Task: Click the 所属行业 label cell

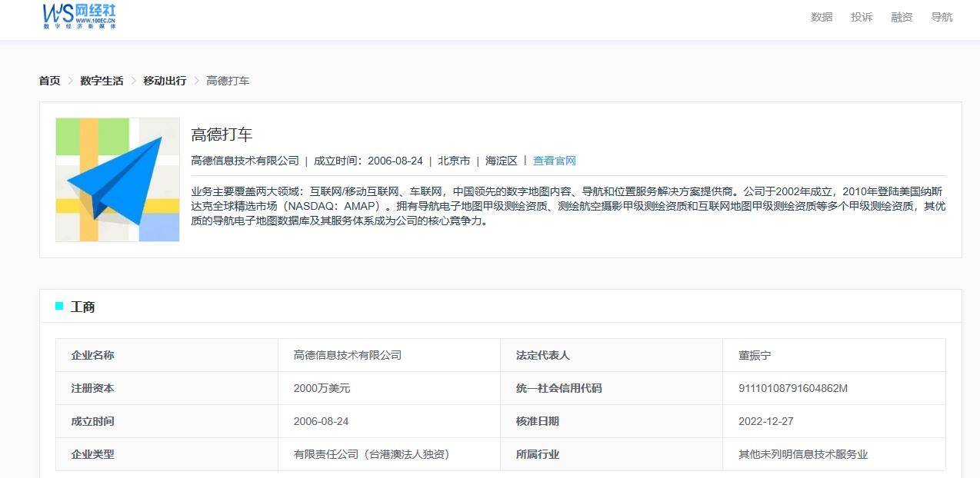Action: pyautogui.click(x=612, y=454)
